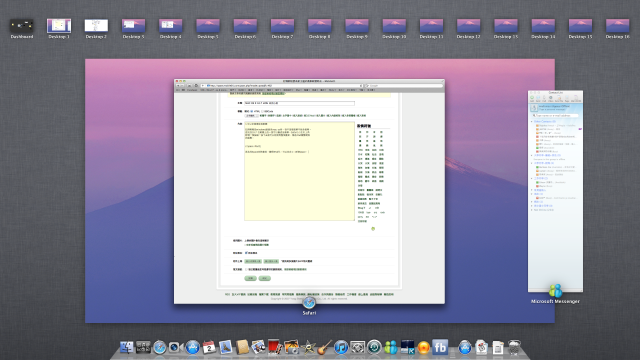Switch to Desktop 6 thumbnail
This screenshot has height=360, width=640.
[x=245, y=26]
